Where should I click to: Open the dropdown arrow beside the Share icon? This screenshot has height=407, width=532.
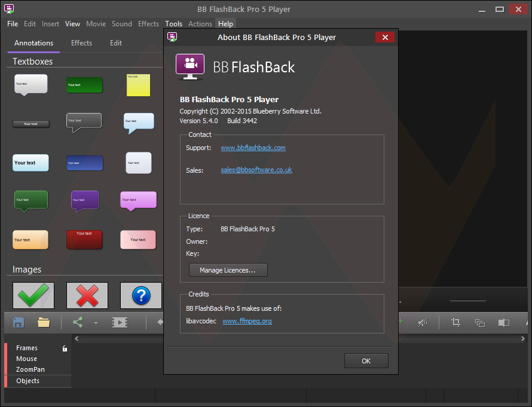click(x=96, y=323)
